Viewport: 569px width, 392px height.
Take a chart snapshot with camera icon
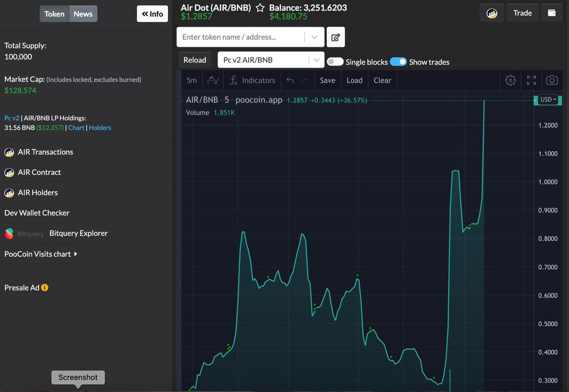(x=552, y=80)
